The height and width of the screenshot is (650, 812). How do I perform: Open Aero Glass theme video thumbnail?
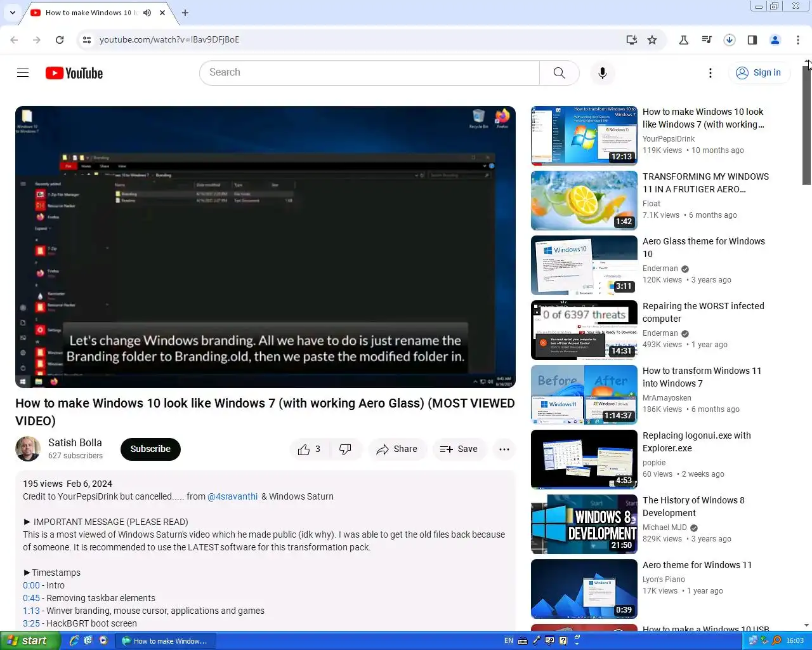click(x=584, y=265)
